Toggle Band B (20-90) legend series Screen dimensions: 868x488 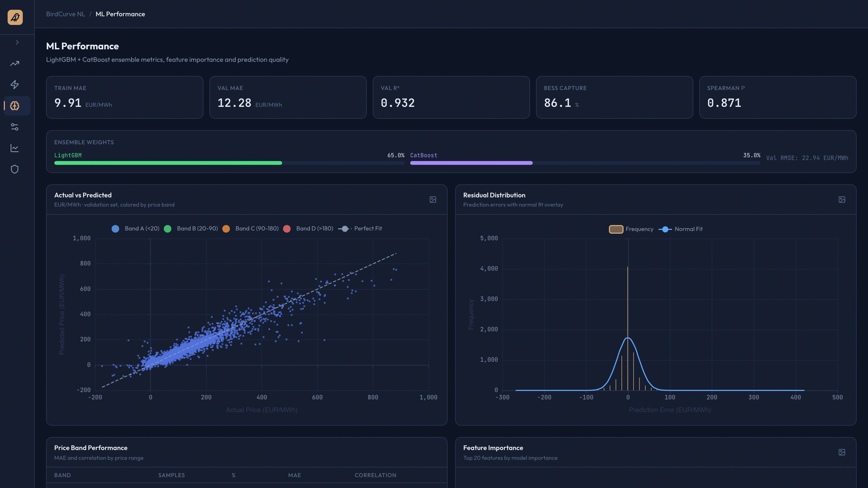coord(191,229)
